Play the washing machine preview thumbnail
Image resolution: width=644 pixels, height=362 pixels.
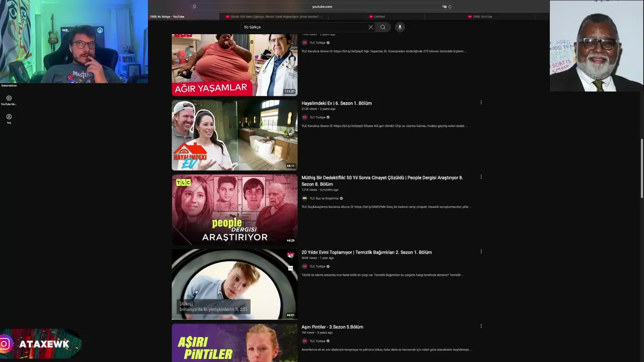coord(234,284)
